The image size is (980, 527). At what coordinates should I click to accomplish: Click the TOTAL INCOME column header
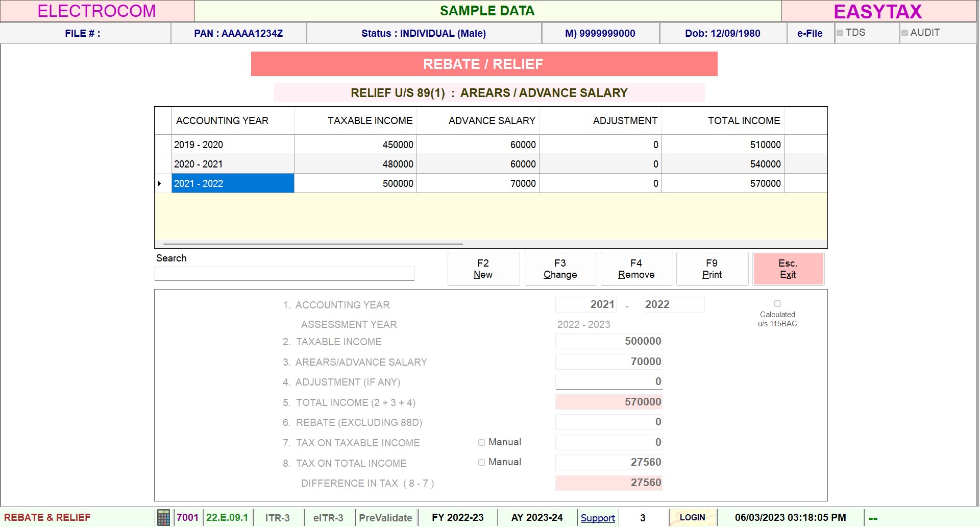[723, 121]
